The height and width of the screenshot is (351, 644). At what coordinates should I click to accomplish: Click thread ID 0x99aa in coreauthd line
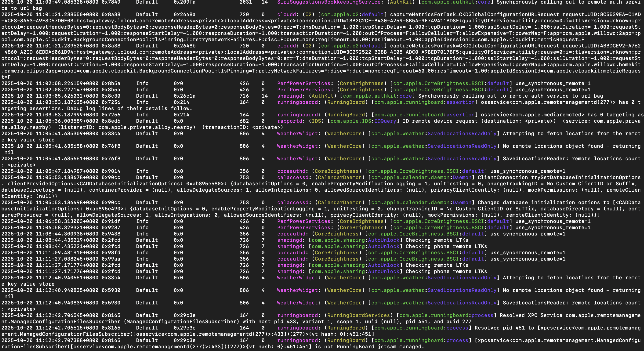click(111, 259)
